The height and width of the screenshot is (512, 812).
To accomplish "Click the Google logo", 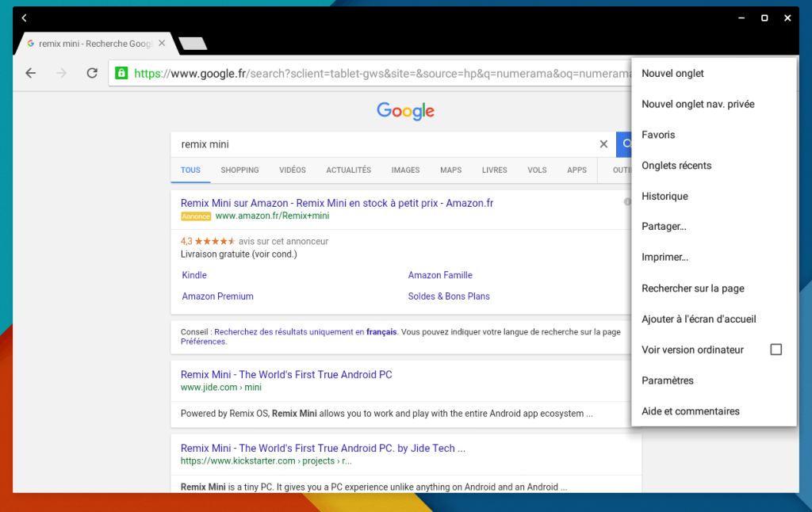I will click(x=405, y=111).
